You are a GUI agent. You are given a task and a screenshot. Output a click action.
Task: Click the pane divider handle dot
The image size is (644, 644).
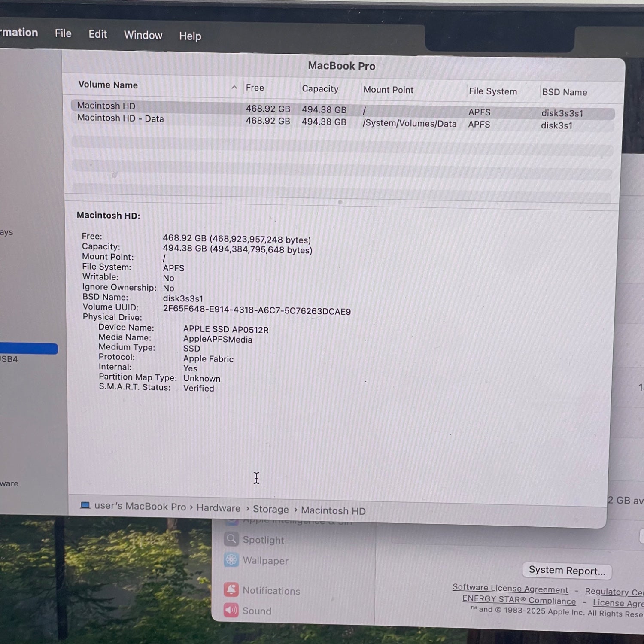tap(340, 202)
